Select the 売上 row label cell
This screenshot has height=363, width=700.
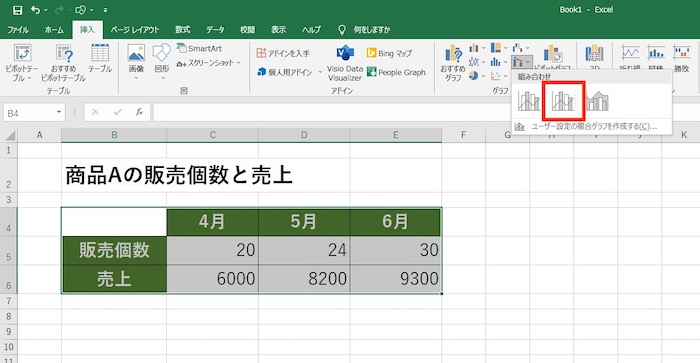tap(114, 279)
